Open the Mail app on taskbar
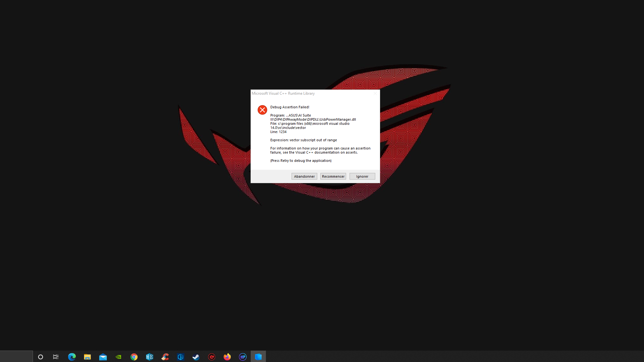Screen dimensions: 644x362 tap(103, 357)
